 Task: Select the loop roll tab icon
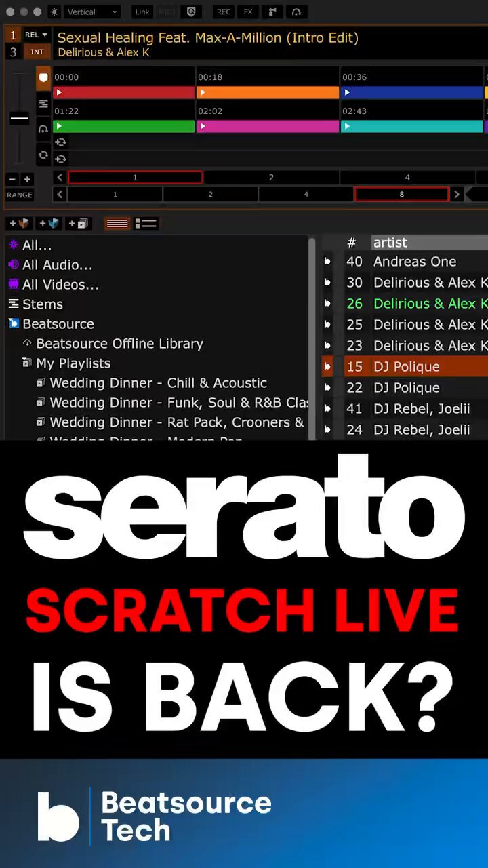point(43,155)
